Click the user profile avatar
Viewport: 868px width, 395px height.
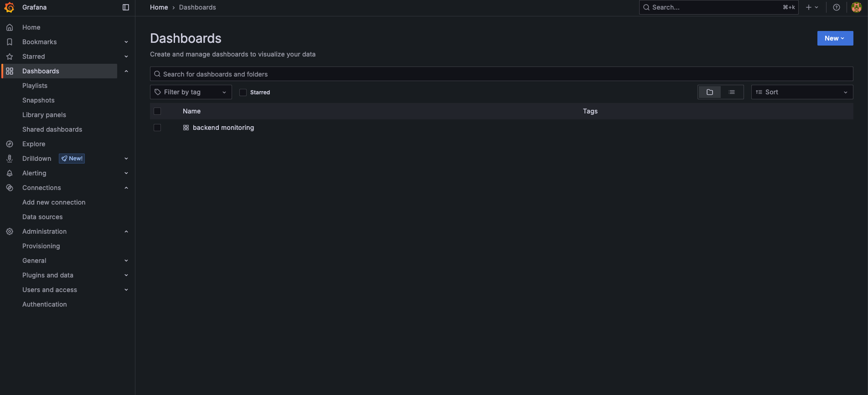coord(857,7)
